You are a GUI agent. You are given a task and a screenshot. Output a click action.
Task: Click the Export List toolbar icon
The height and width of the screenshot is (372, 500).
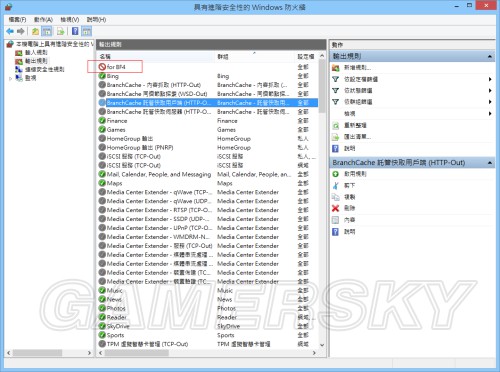pos(61,31)
